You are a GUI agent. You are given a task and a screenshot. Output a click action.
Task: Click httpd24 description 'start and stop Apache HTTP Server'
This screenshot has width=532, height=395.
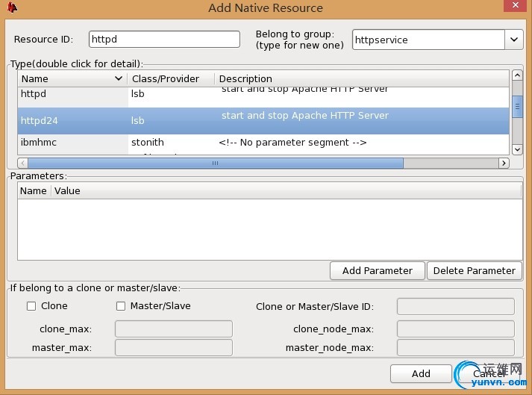pyautogui.click(x=305, y=116)
